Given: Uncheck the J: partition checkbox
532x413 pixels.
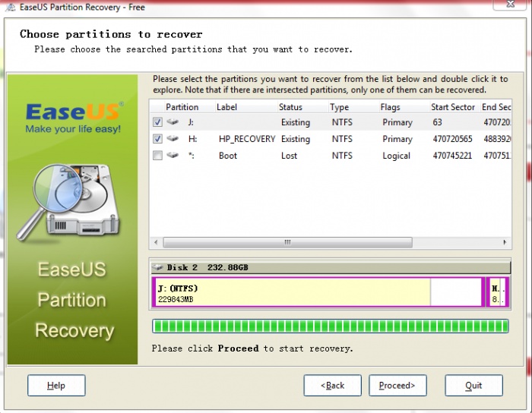Looking at the screenshot, I should tap(157, 122).
